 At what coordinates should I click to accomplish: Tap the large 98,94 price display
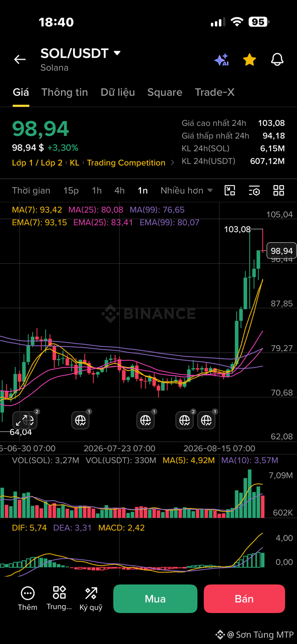point(40,129)
